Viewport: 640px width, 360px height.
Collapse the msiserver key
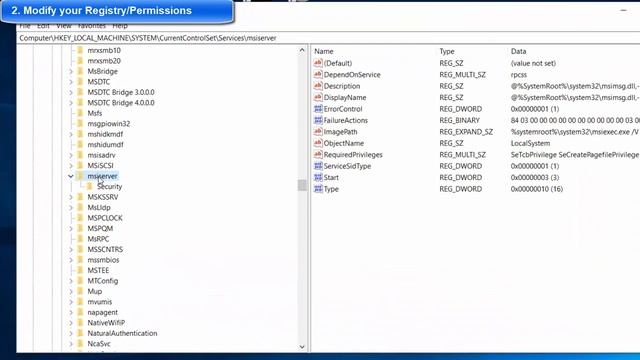coord(71,176)
